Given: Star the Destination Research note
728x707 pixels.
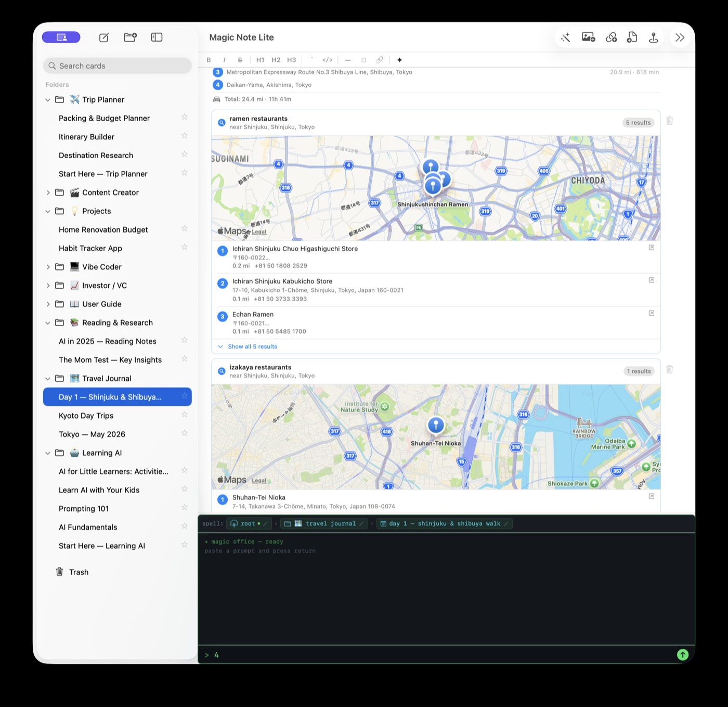Looking at the screenshot, I should pyautogui.click(x=184, y=155).
